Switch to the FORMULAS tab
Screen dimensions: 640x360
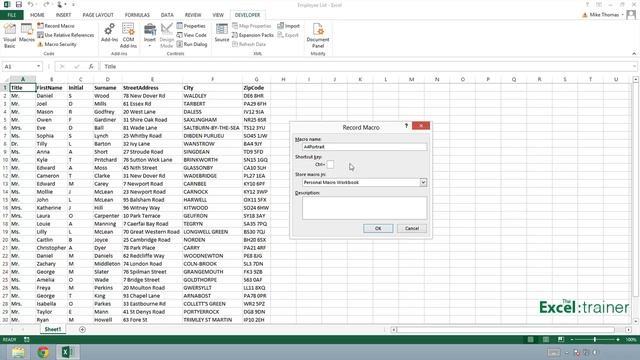coord(137,15)
